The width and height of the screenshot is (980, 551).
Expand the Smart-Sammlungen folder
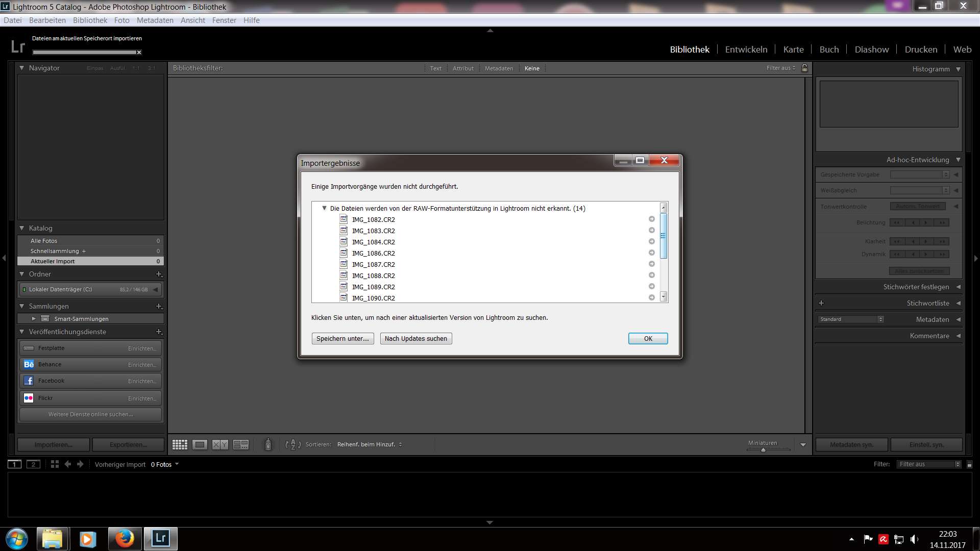(x=34, y=318)
